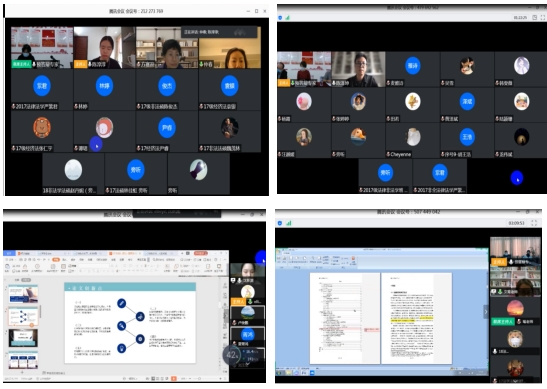The width and height of the screenshot is (547, 389).
Task: Click the green network signal bars in the bottom-right meeting window
Action: pos(289,223)
